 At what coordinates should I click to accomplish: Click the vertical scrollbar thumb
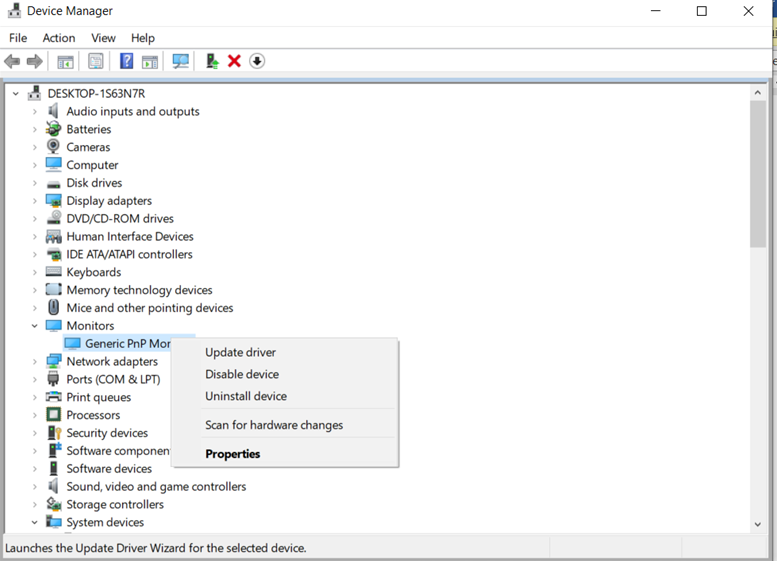click(x=758, y=173)
